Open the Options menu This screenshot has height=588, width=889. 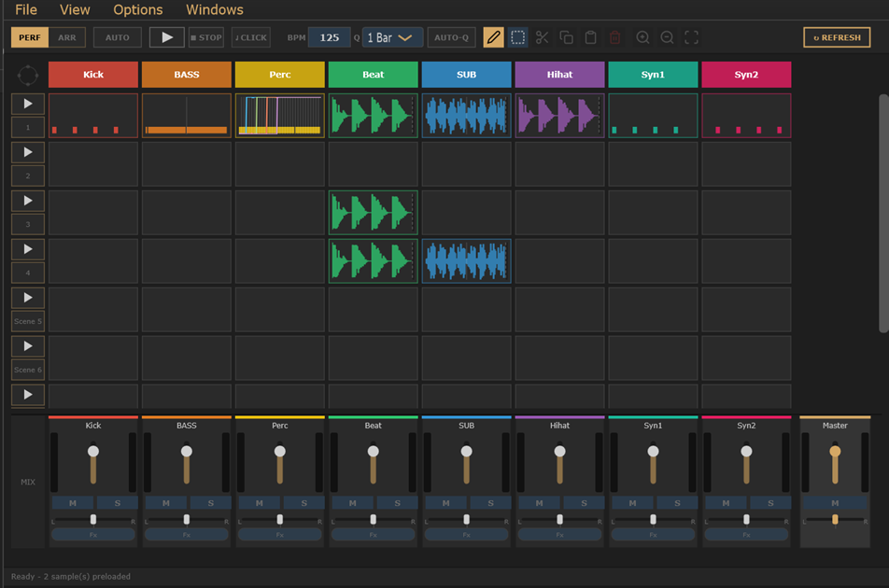click(x=138, y=9)
